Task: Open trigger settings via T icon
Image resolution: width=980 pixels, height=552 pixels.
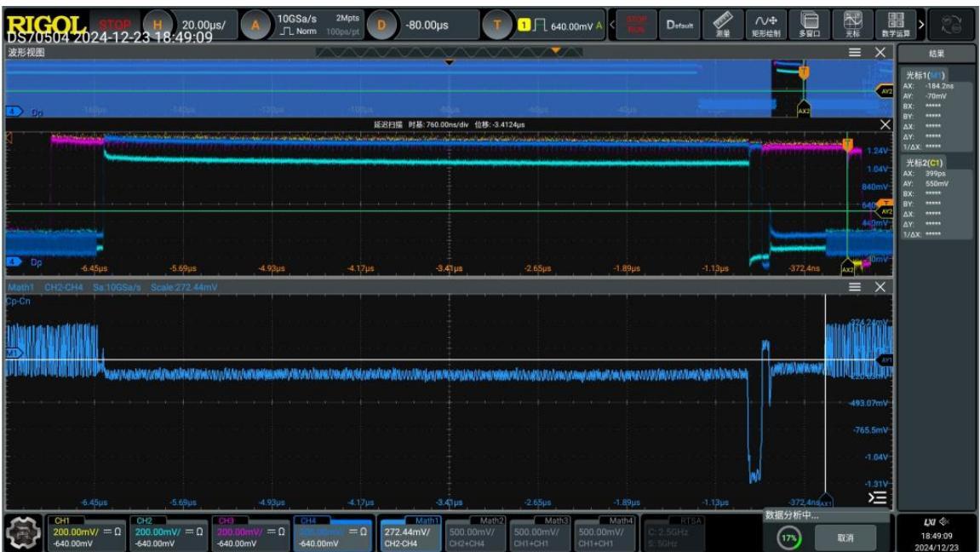Action: pyautogui.click(x=497, y=26)
